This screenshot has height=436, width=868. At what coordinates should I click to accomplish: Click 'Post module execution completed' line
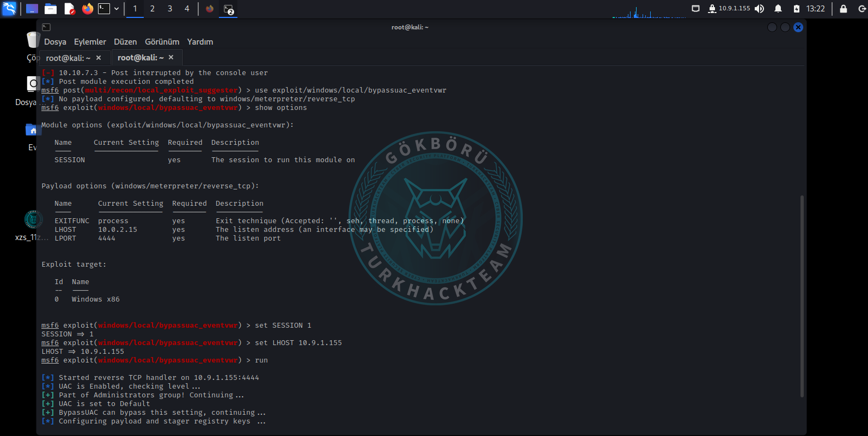click(x=126, y=82)
